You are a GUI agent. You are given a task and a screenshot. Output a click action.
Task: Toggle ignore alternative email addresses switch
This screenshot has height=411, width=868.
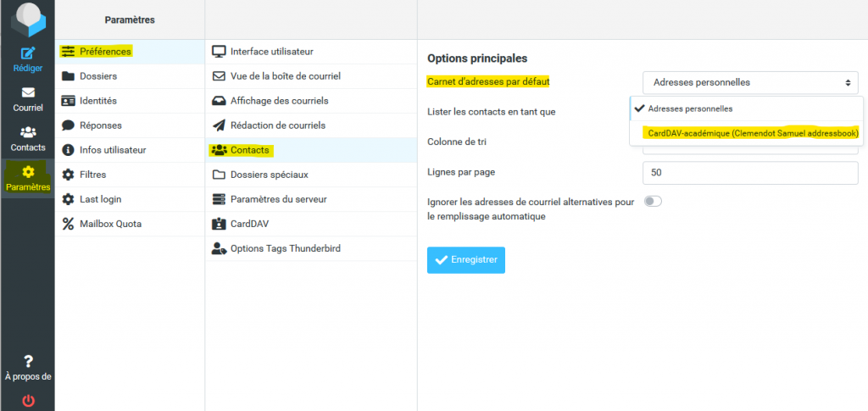[x=653, y=202]
